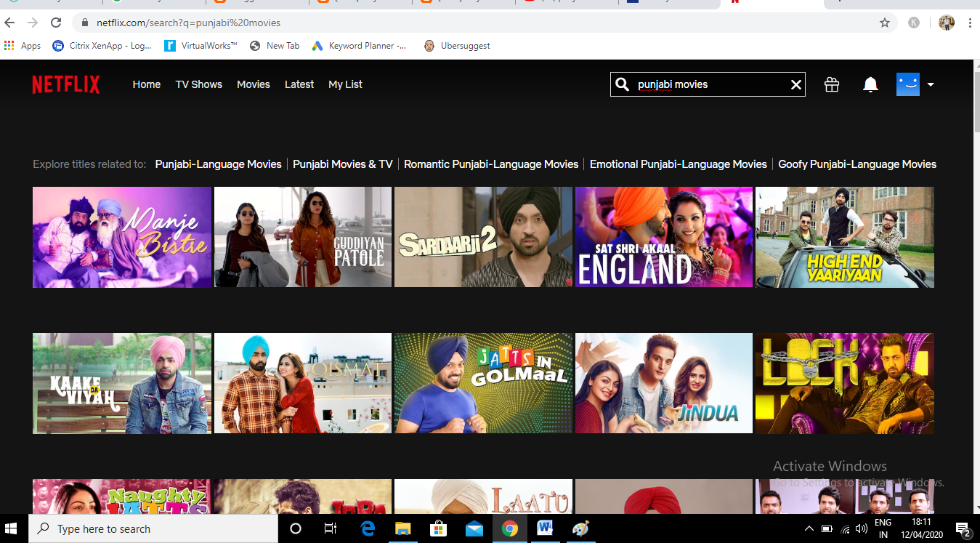
Task: Clear the search with the X icon
Action: click(x=796, y=85)
